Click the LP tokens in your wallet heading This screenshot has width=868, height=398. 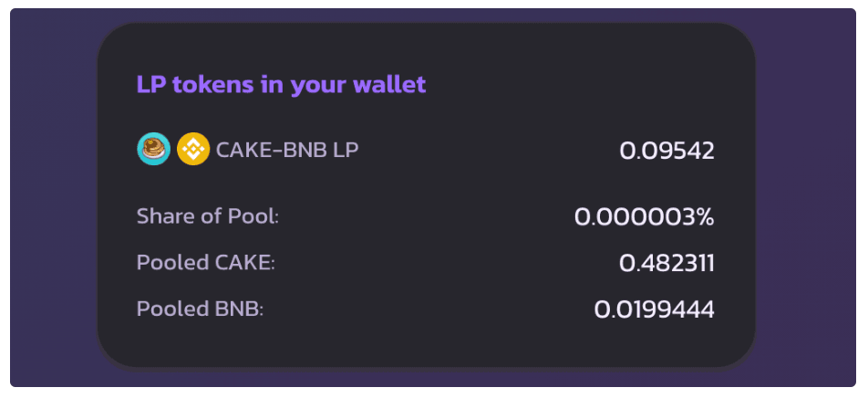pos(281,85)
